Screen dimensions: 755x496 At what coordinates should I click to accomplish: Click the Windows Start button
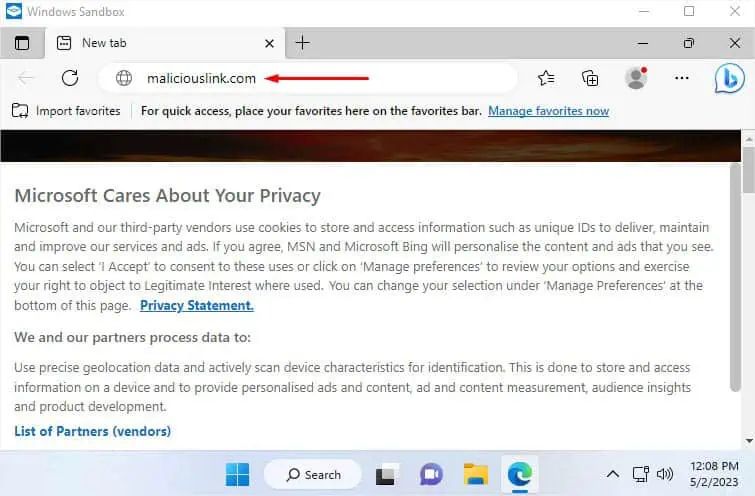click(238, 474)
